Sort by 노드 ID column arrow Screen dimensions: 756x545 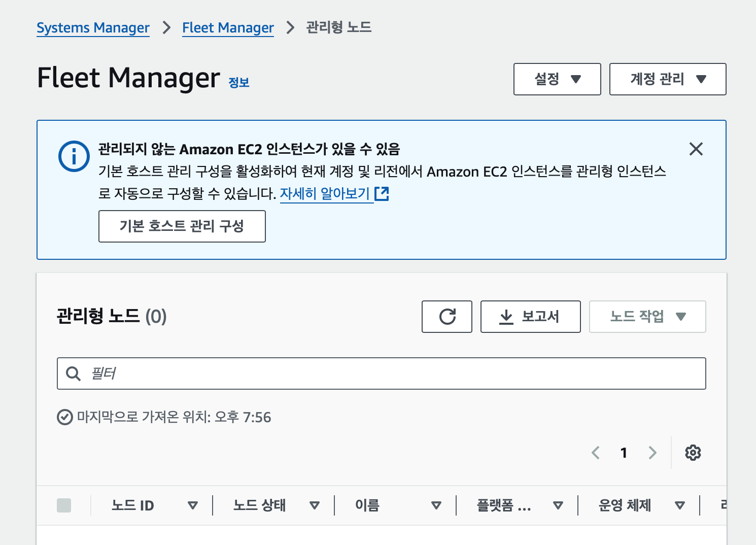pyautogui.click(x=192, y=505)
